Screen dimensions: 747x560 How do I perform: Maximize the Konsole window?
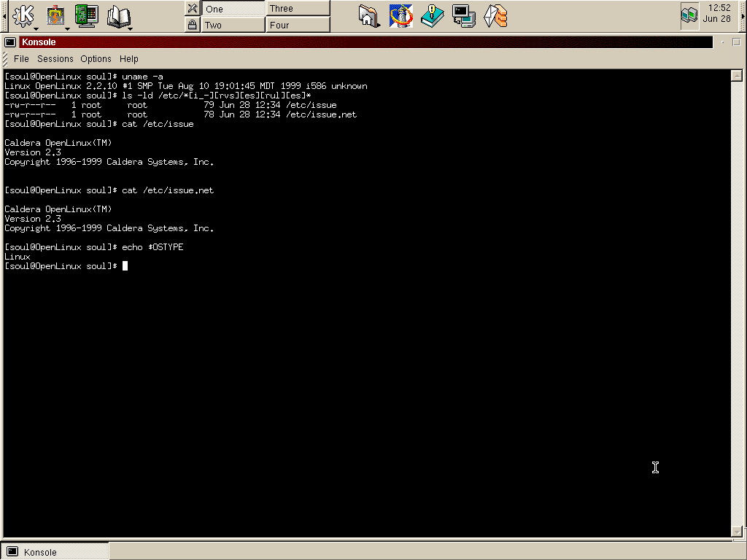pyautogui.click(x=736, y=42)
